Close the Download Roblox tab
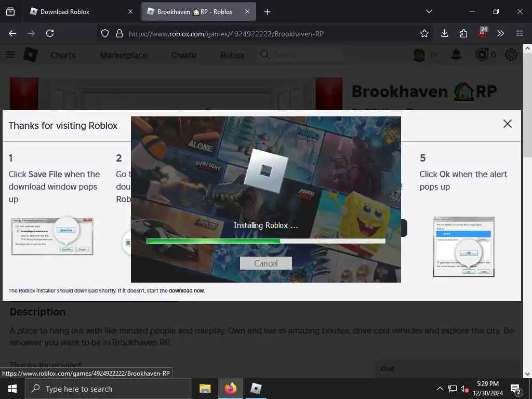This screenshot has height=399, width=532. (130, 11)
